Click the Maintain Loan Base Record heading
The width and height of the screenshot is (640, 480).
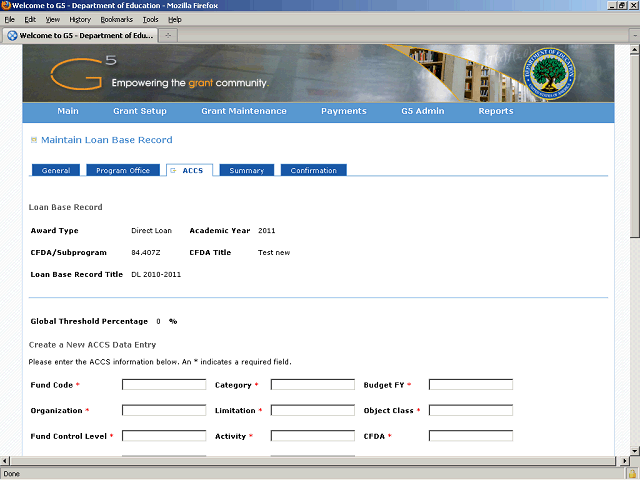tap(107, 140)
